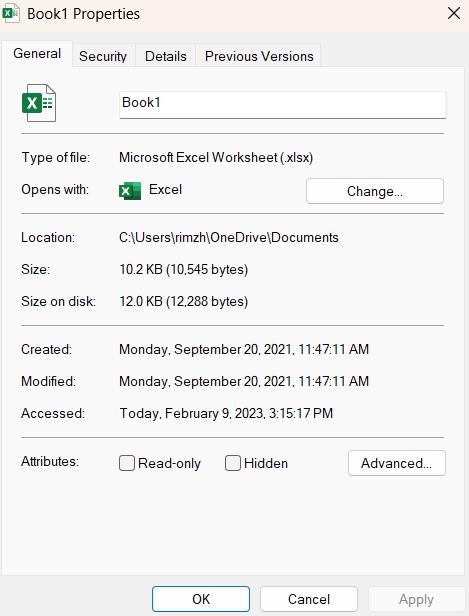Image resolution: width=469 pixels, height=616 pixels.
Task: Click the Book1 Properties title text
Action: pos(83,14)
